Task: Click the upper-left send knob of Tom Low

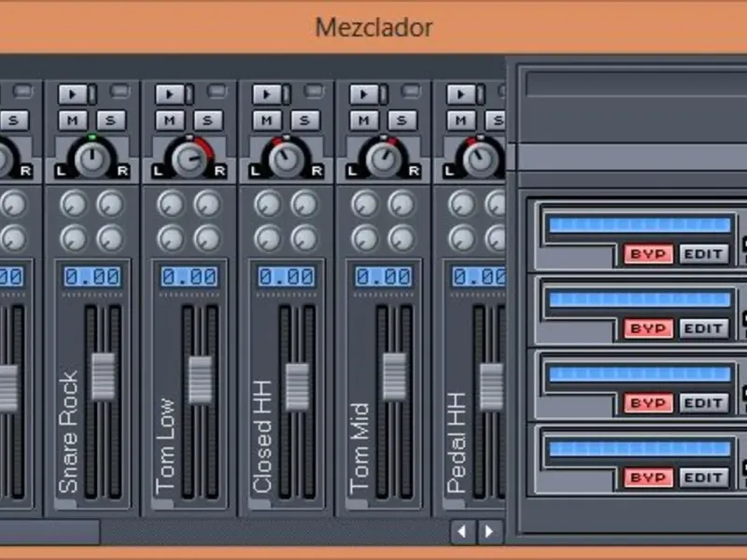Action: click(x=171, y=203)
